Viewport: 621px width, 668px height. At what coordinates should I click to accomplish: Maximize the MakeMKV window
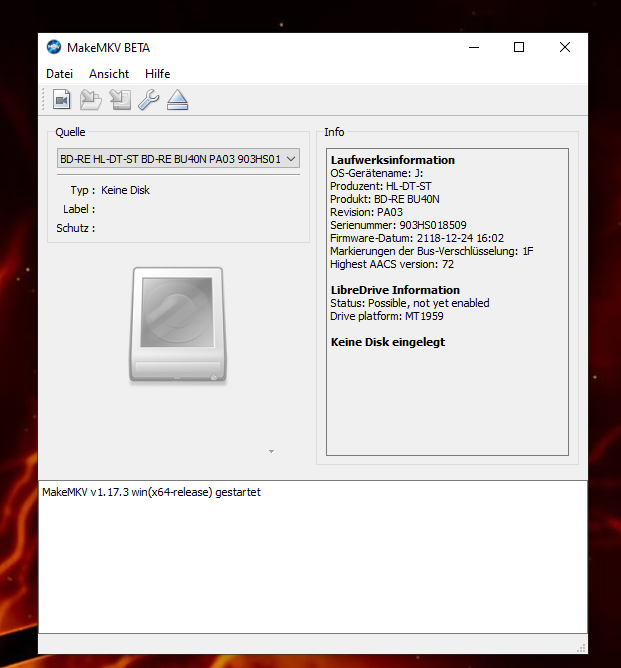tap(519, 47)
